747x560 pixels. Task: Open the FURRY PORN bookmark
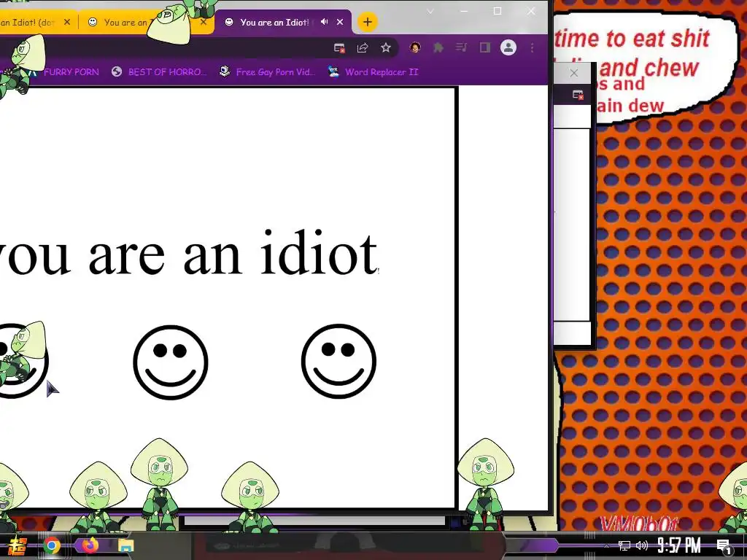coord(71,72)
